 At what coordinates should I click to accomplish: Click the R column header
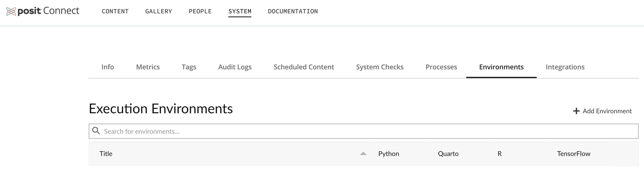500,153
